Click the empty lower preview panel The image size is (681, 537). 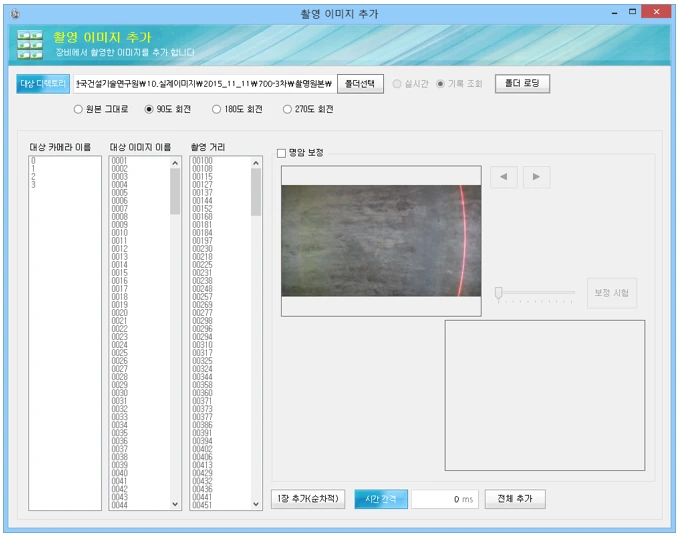click(545, 395)
